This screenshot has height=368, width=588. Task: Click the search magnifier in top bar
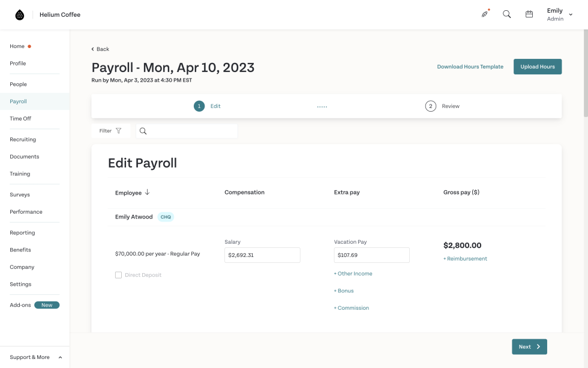507,14
